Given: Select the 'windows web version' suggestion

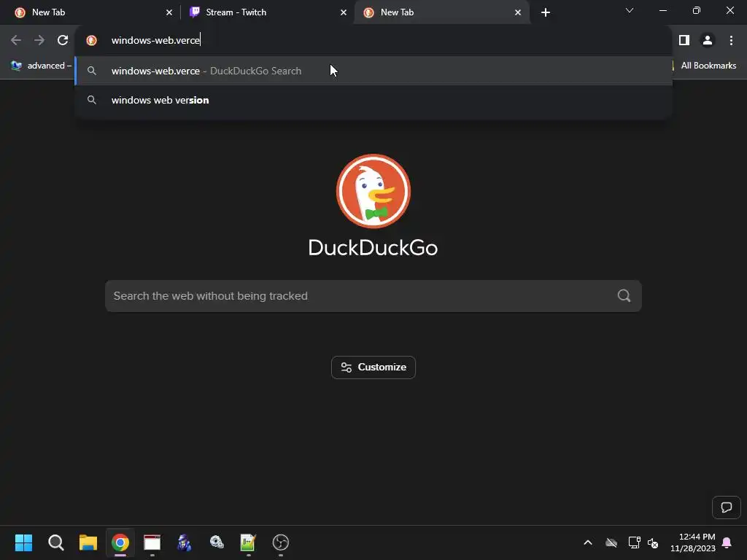Looking at the screenshot, I should [373, 100].
